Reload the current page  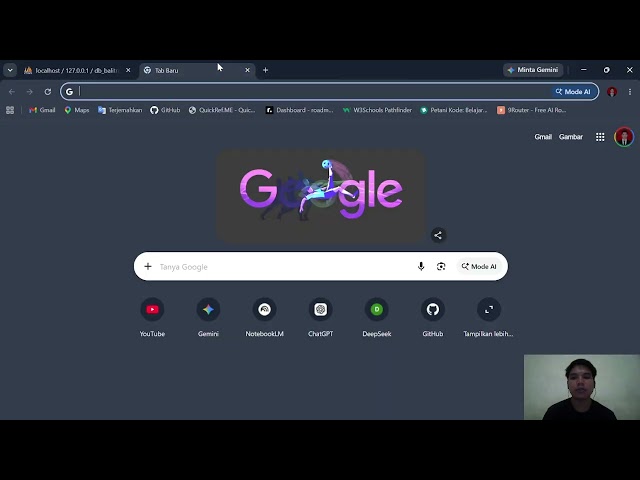(x=48, y=92)
